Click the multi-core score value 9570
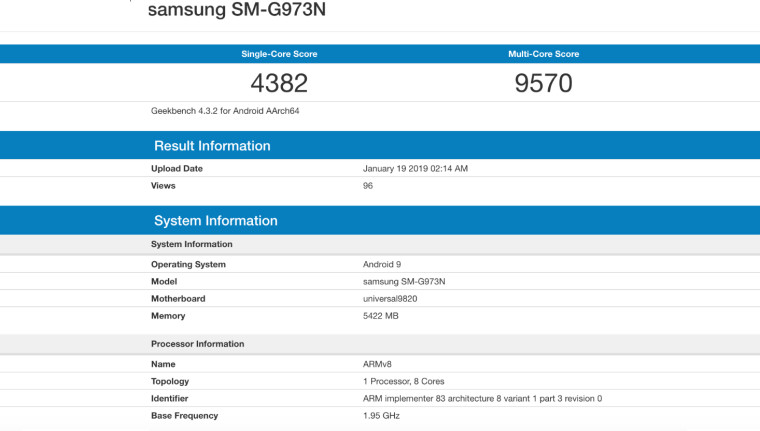 (x=543, y=83)
